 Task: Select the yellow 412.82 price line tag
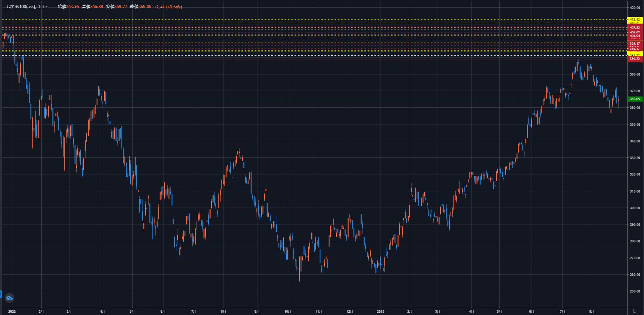click(635, 20)
